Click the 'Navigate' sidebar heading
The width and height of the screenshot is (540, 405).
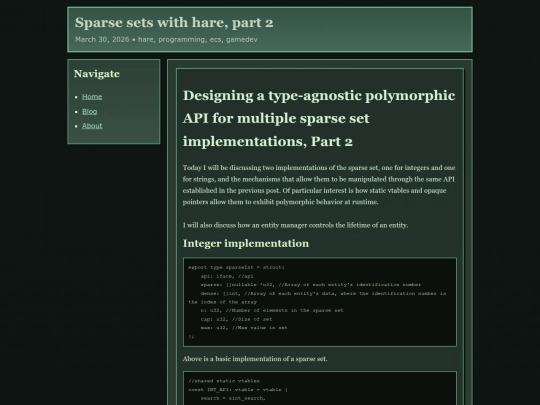point(97,74)
